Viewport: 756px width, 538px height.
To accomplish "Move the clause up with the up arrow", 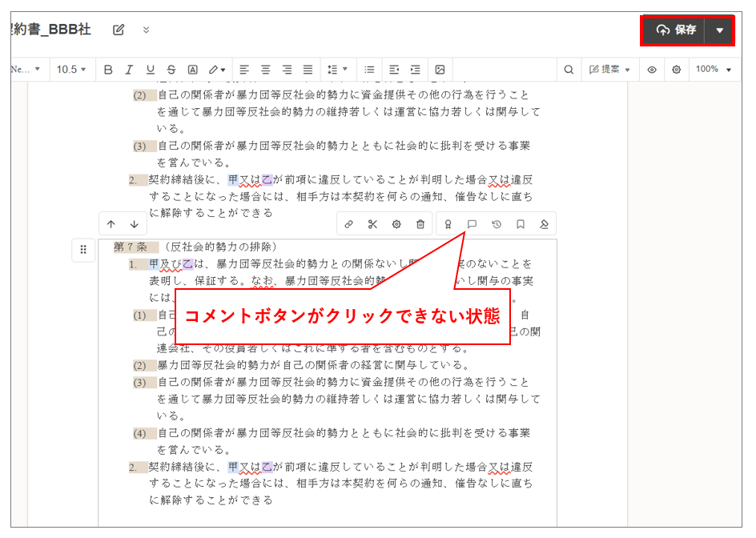I will 111,224.
